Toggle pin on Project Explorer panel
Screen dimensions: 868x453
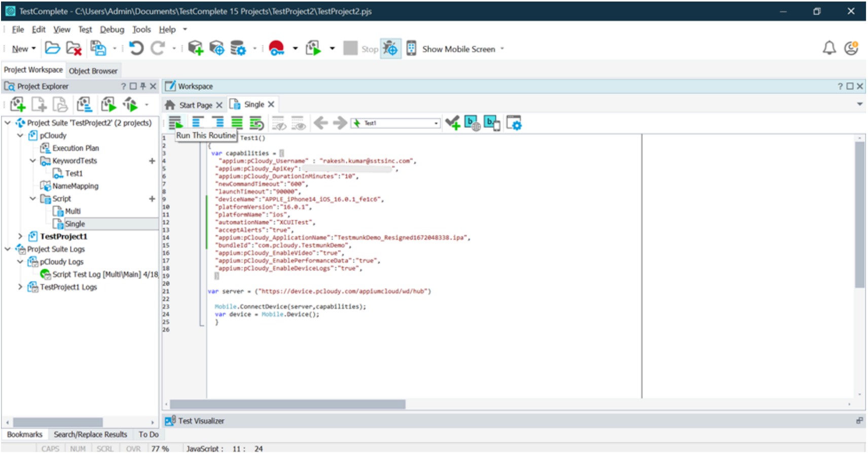[143, 86]
